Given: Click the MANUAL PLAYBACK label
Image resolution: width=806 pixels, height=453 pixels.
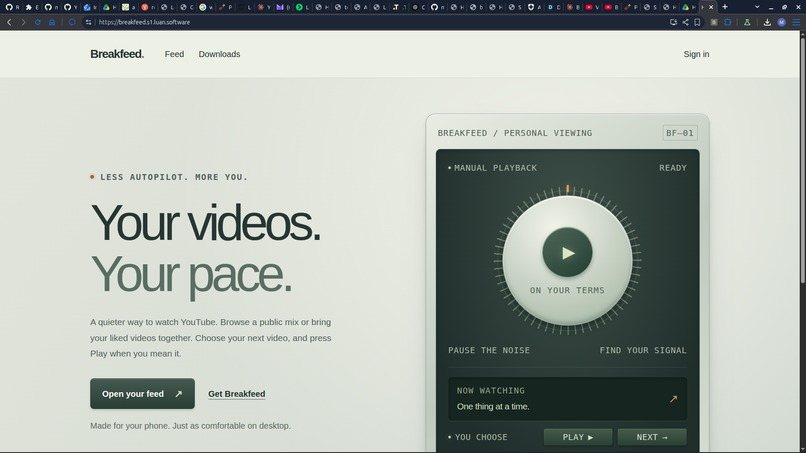Looking at the screenshot, I should (x=495, y=168).
